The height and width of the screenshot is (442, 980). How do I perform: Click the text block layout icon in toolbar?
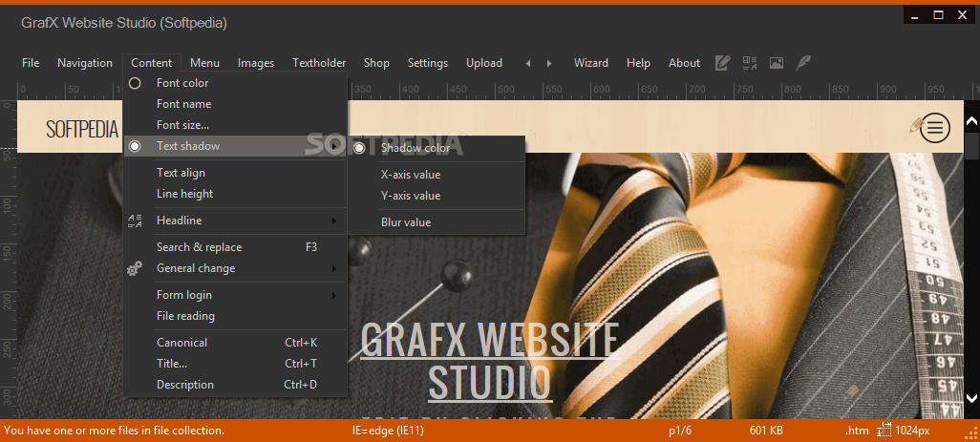tap(750, 62)
